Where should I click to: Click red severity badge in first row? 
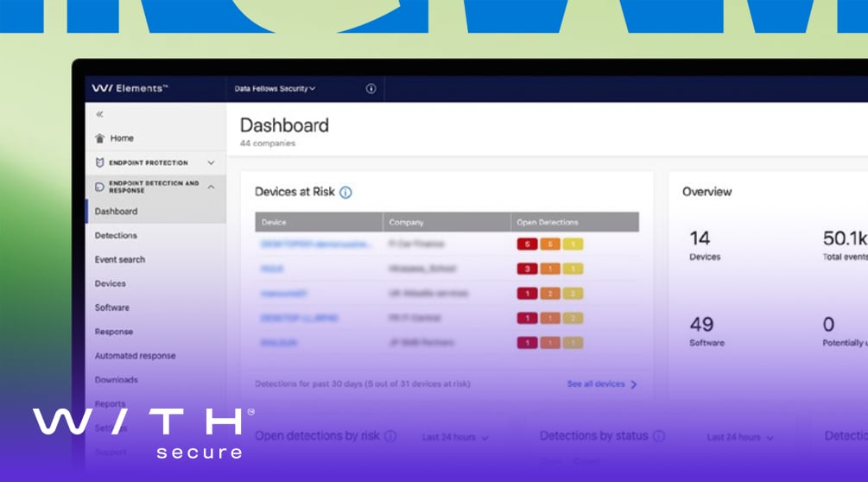(527, 244)
